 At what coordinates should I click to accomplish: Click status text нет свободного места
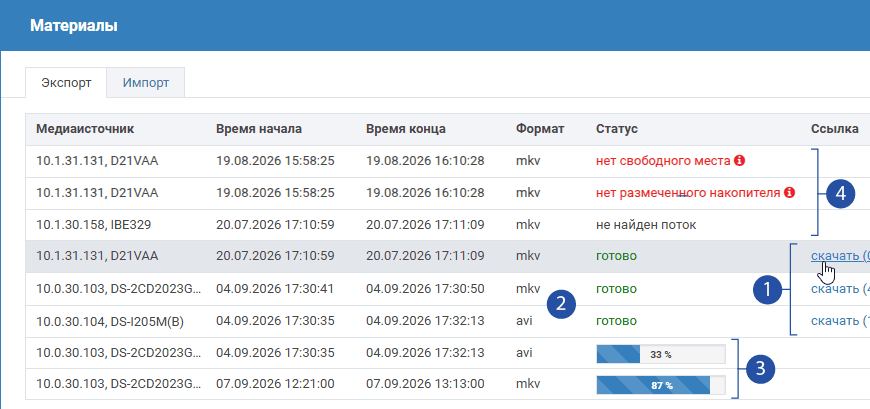point(663,161)
